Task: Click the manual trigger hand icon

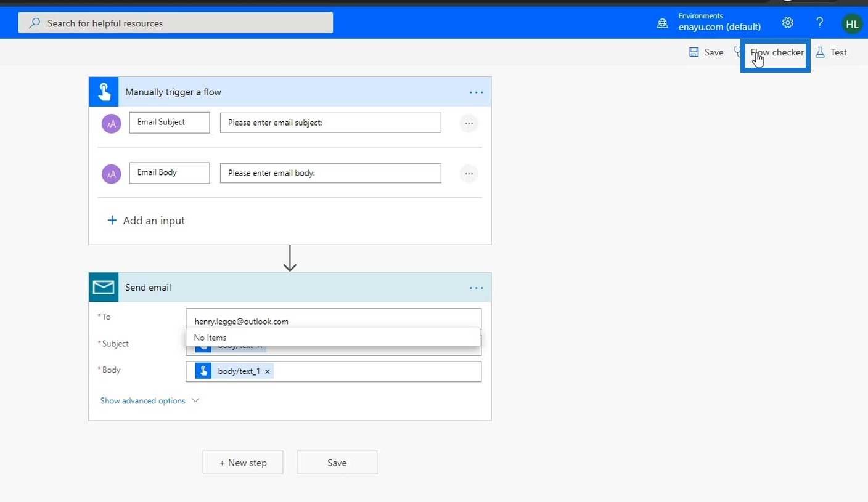Action: 104,92
